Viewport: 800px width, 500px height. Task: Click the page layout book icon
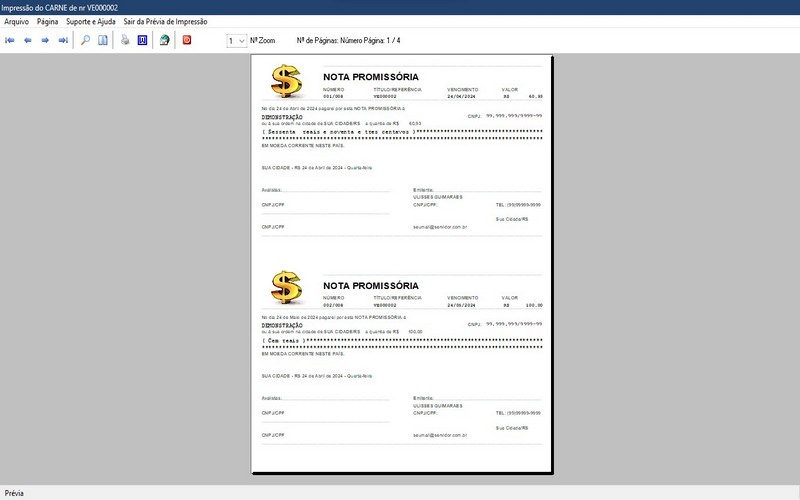tap(103, 40)
